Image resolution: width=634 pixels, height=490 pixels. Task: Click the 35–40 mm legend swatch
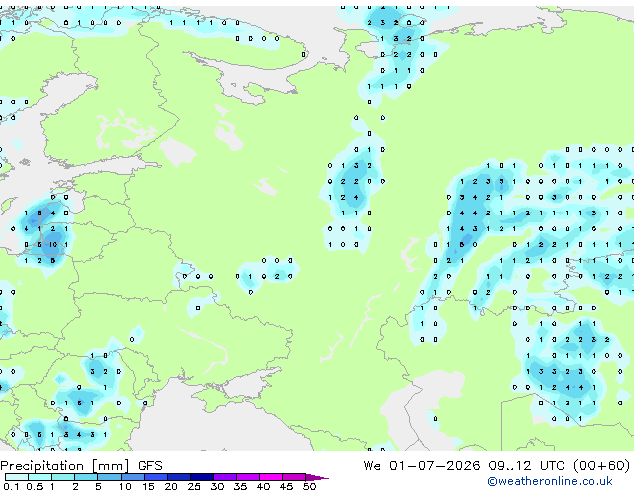pos(247,477)
